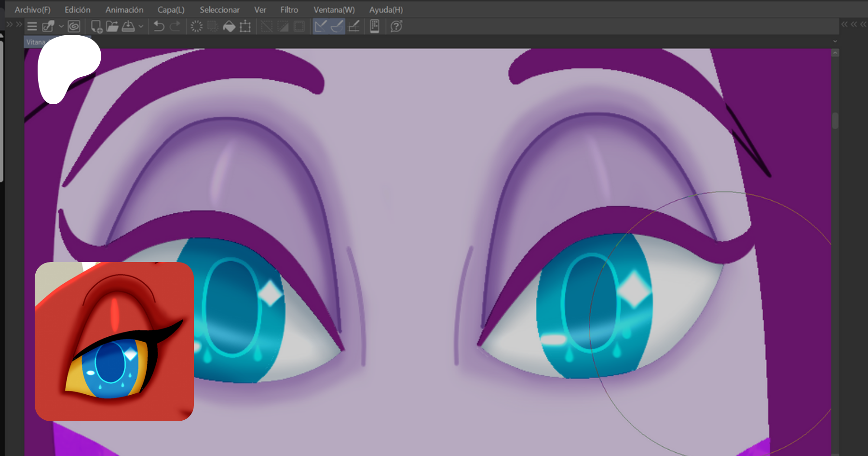Open dropdown arrow beside the Save icon

click(x=141, y=27)
